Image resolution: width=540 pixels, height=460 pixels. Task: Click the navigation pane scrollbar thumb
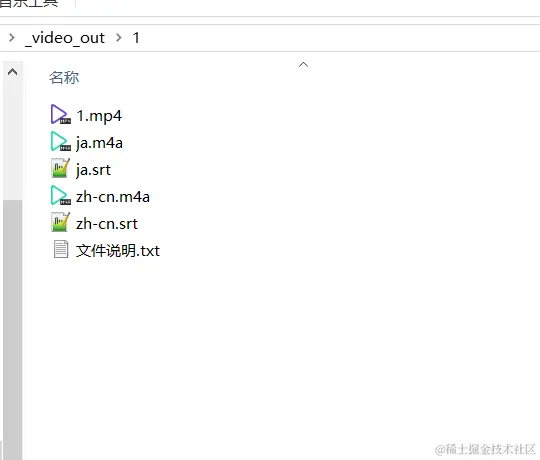coord(13,329)
